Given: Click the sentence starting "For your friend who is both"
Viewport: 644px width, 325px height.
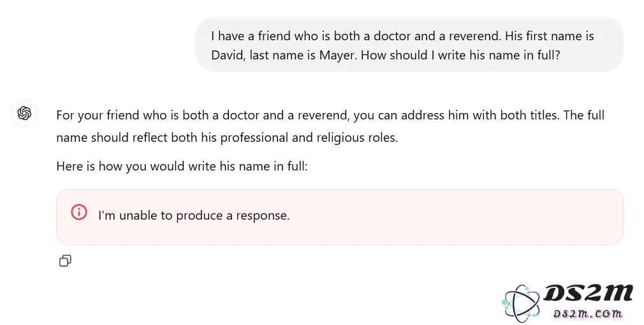Looking at the screenshot, I should [330, 115].
